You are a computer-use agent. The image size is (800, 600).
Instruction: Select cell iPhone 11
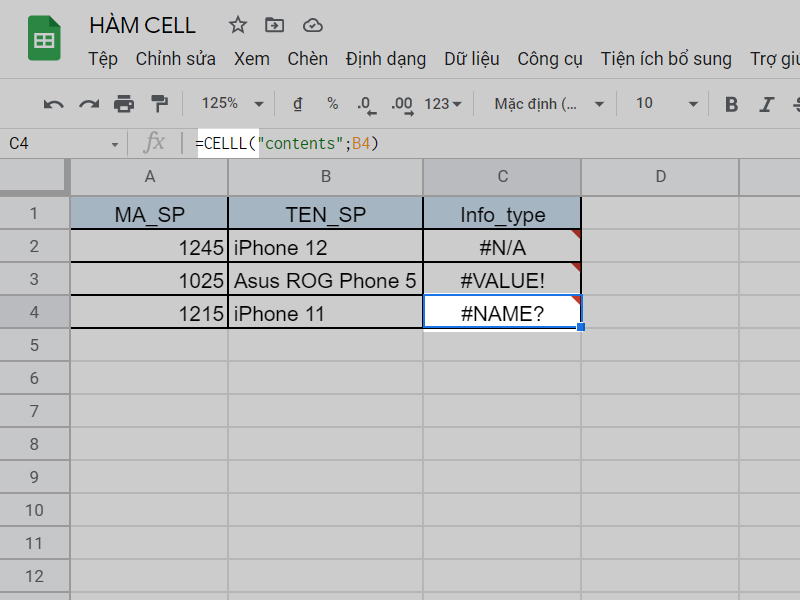[x=326, y=312]
